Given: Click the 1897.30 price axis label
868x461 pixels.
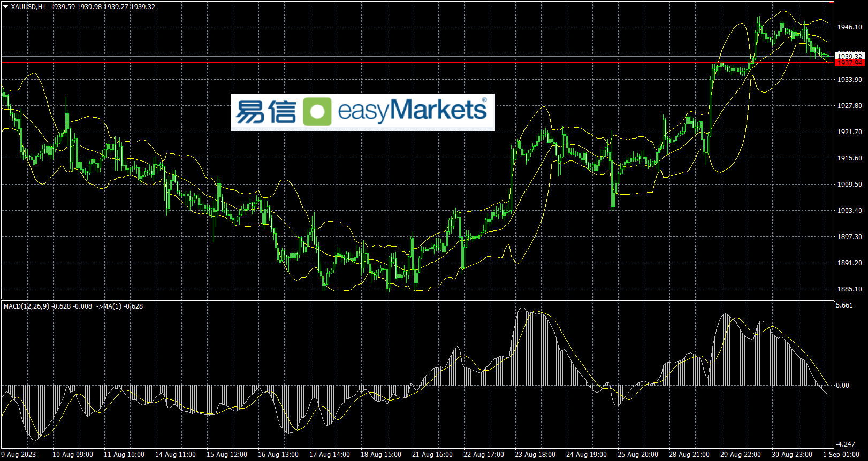Looking at the screenshot, I should pyautogui.click(x=850, y=237).
